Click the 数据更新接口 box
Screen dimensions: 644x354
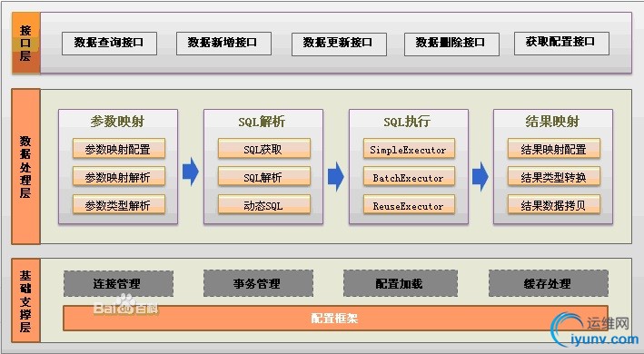339,44
